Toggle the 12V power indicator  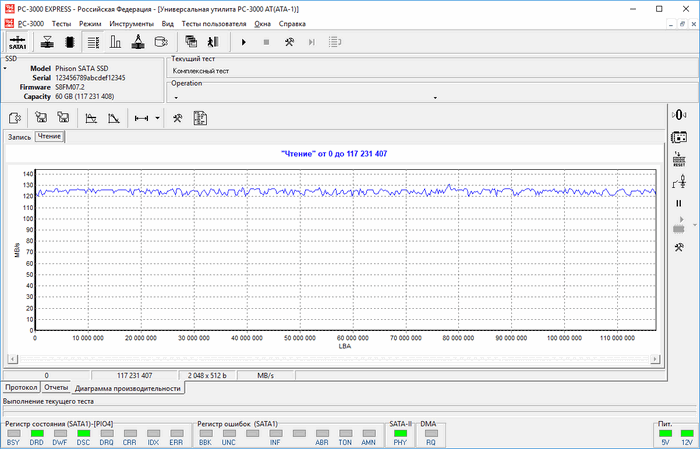point(686,432)
